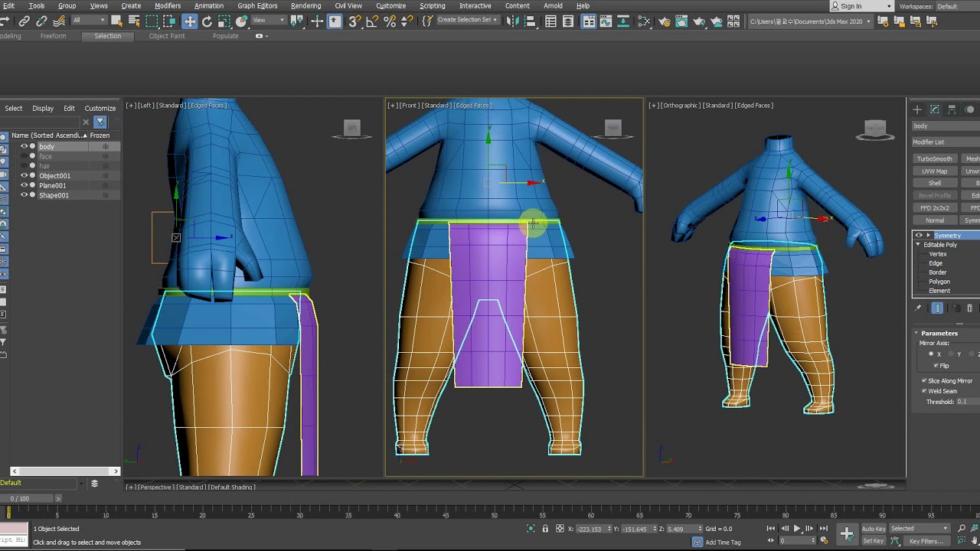This screenshot has width=980, height=551.
Task: Open the selection filter All dropdown
Action: (x=88, y=21)
